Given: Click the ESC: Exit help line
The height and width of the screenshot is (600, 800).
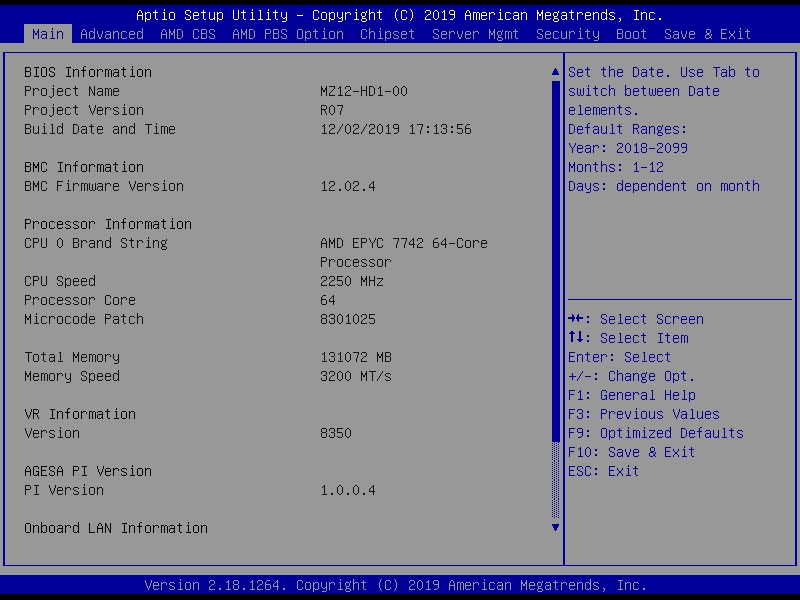Looking at the screenshot, I should click(604, 471).
